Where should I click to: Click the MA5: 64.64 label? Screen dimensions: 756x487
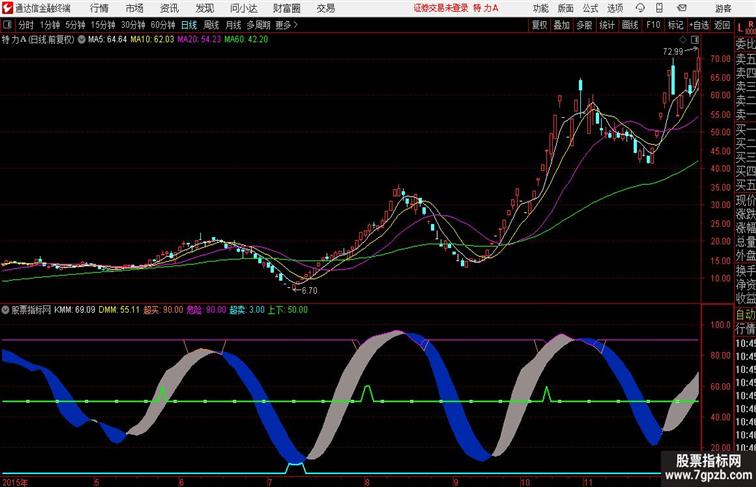(107, 40)
